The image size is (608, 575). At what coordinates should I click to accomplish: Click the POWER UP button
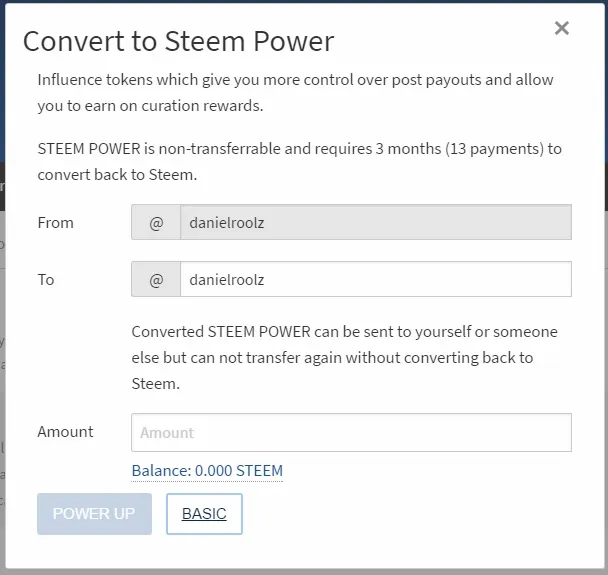click(94, 514)
